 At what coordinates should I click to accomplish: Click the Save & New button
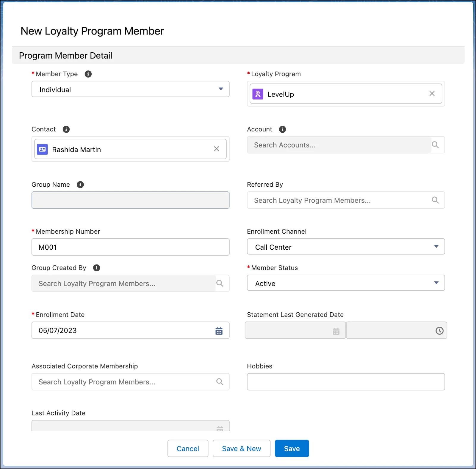[242, 448]
